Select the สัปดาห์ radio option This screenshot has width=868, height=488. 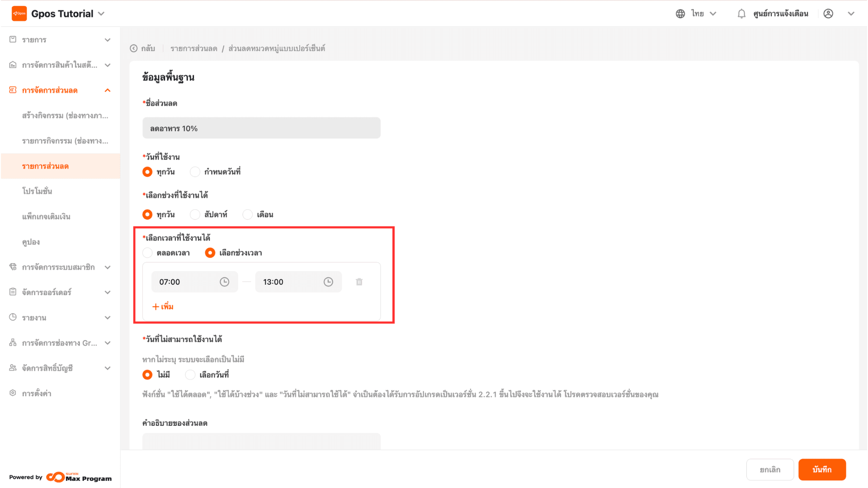click(x=195, y=215)
